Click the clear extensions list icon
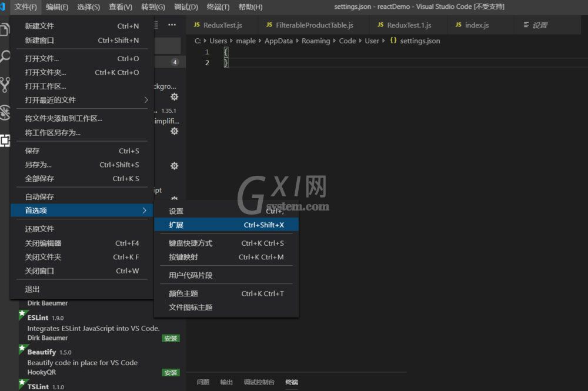The height and width of the screenshot is (391, 588). coord(156,25)
